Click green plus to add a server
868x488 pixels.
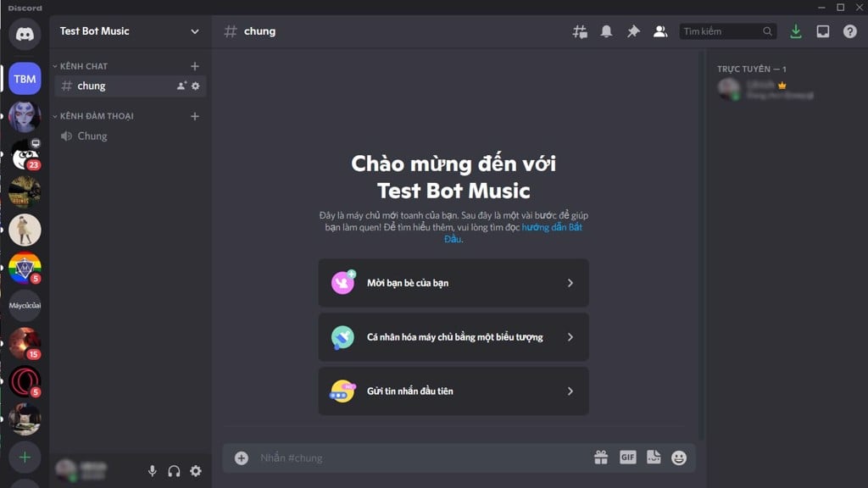25,457
